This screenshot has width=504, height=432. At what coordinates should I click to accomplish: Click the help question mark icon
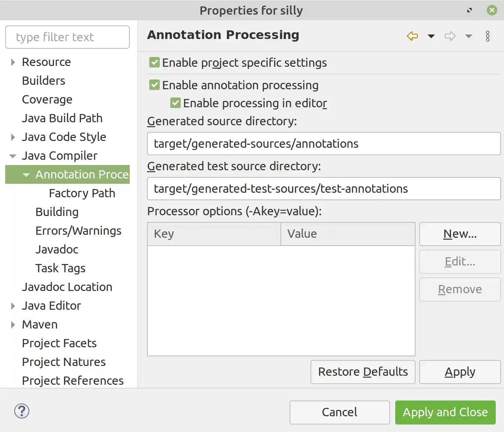tap(22, 411)
